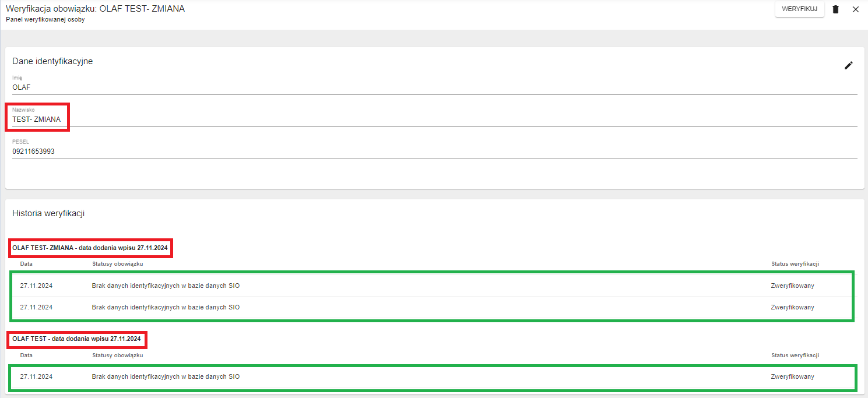Click the pencil edit icon
Image resolution: width=868 pixels, height=398 pixels.
click(848, 65)
